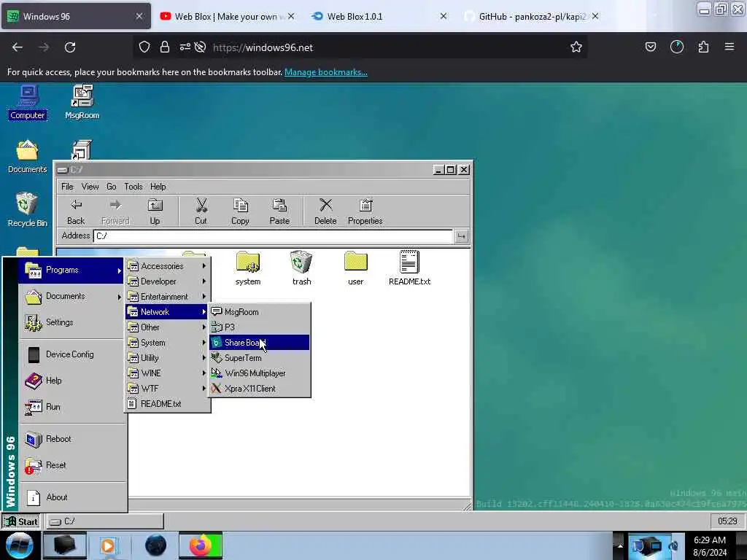Viewport: 747px width, 560px height.
Task: Expand the Other programs submenu
Action: (x=167, y=327)
